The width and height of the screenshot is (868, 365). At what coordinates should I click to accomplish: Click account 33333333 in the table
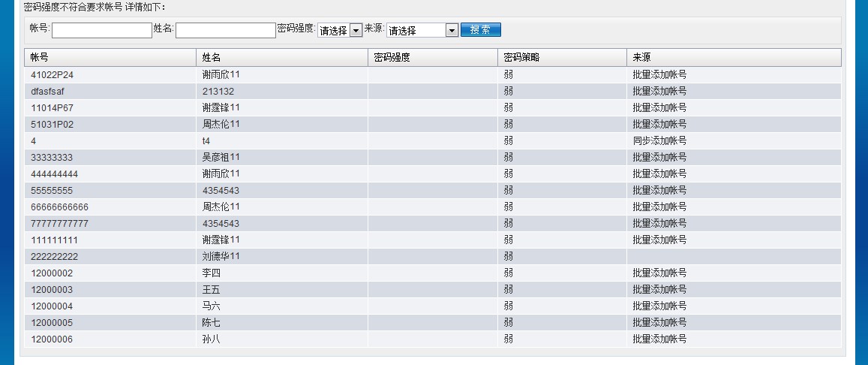(52, 158)
